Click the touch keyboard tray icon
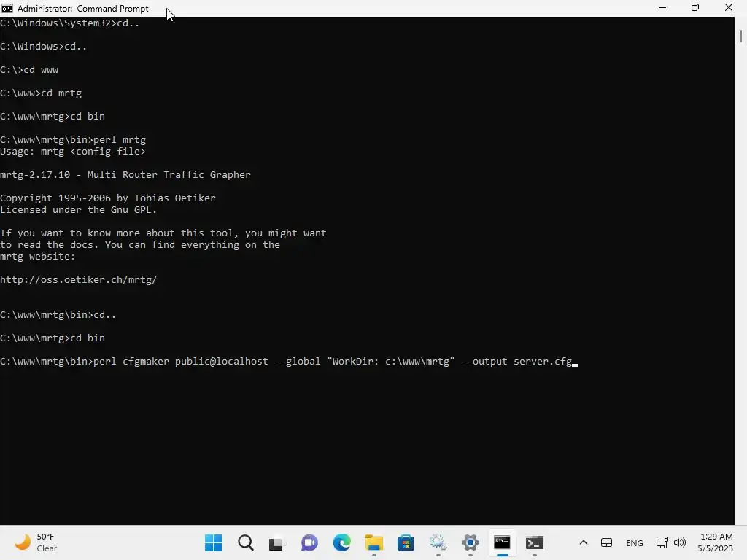This screenshot has height=560, width=747. pyautogui.click(x=606, y=542)
